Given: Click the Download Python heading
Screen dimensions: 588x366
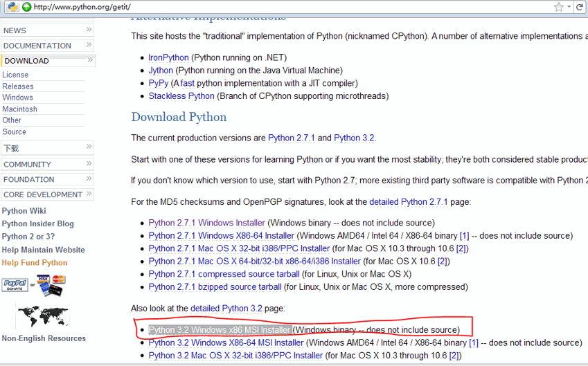Looking at the screenshot, I should tap(179, 117).
